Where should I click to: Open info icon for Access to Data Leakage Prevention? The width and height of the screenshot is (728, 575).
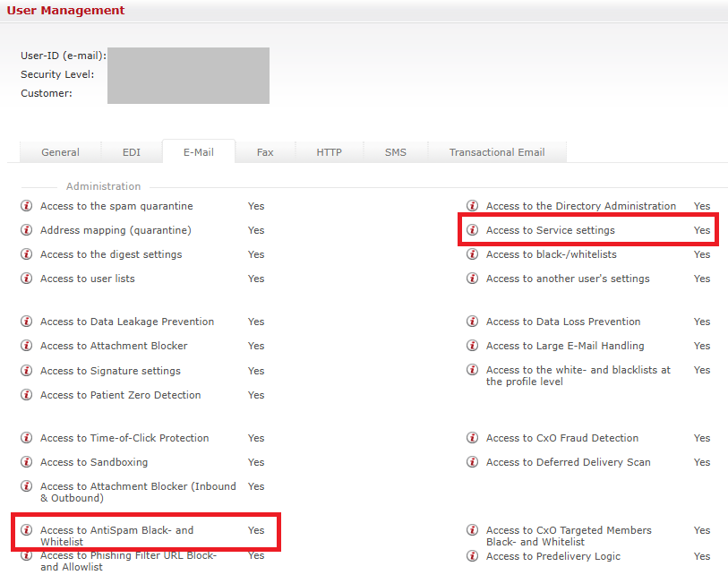27,322
